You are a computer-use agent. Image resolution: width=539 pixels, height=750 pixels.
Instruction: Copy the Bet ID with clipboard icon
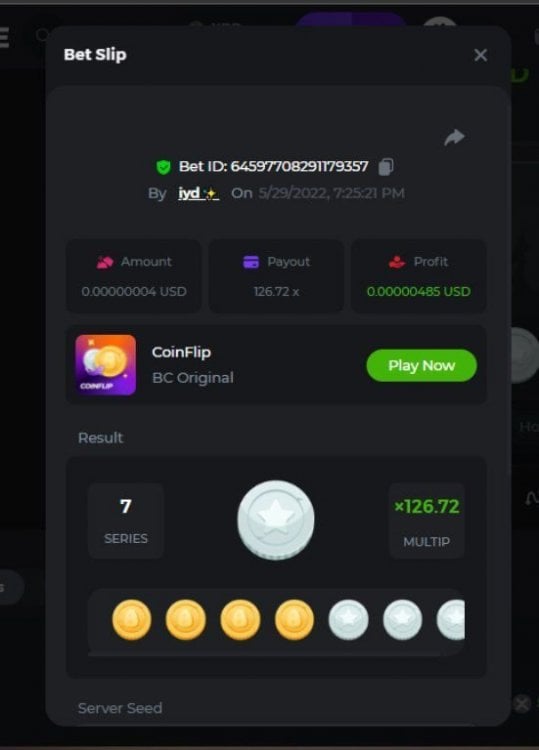point(386,166)
